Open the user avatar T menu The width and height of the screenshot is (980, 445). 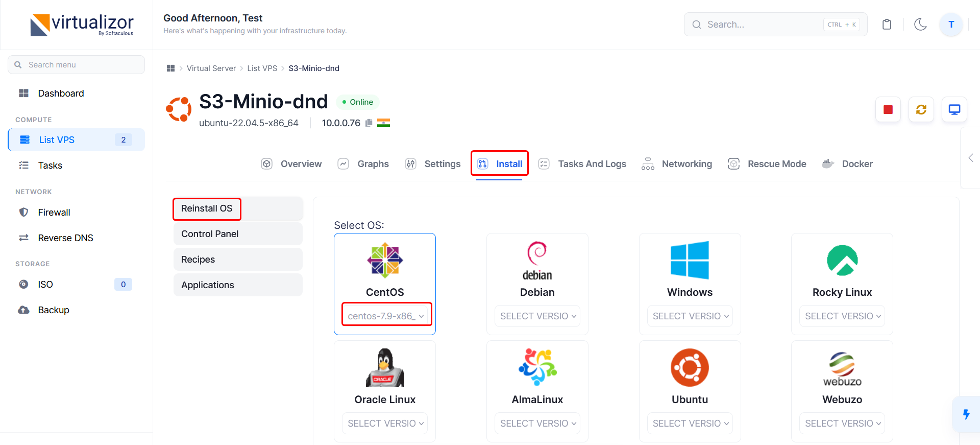click(x=951, y=25)
